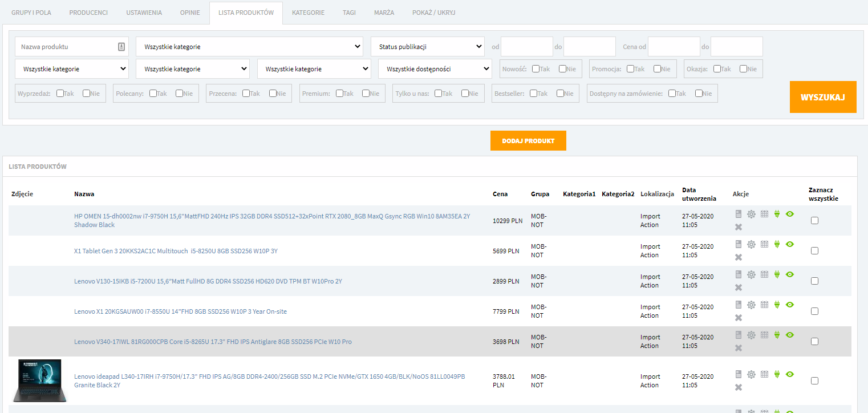Open document icon for X1 Tablet Gen 3 row
The width and height of the screenshot is (868, 413).
click(x=739, y=244)
